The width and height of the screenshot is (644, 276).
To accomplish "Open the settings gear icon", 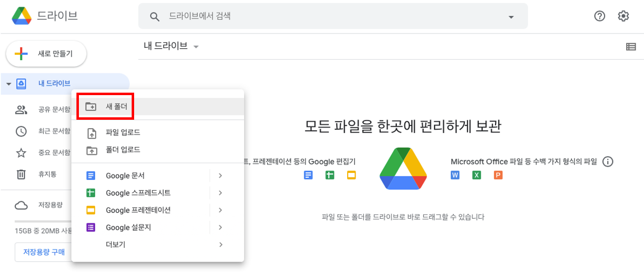I will click(623, 16).
